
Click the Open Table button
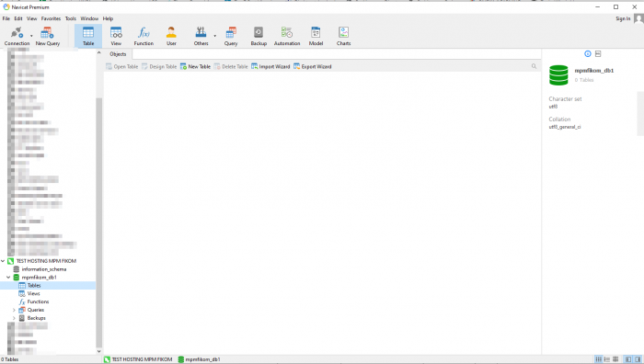click(122, 66)
